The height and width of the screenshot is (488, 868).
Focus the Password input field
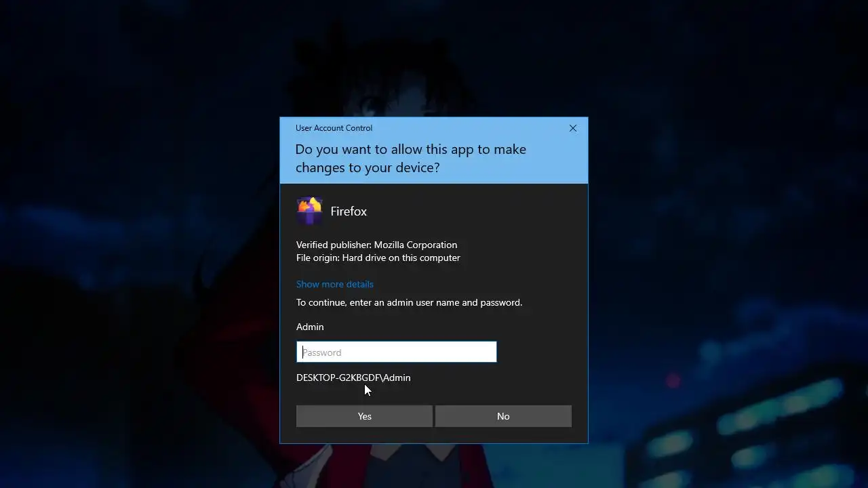397,352
